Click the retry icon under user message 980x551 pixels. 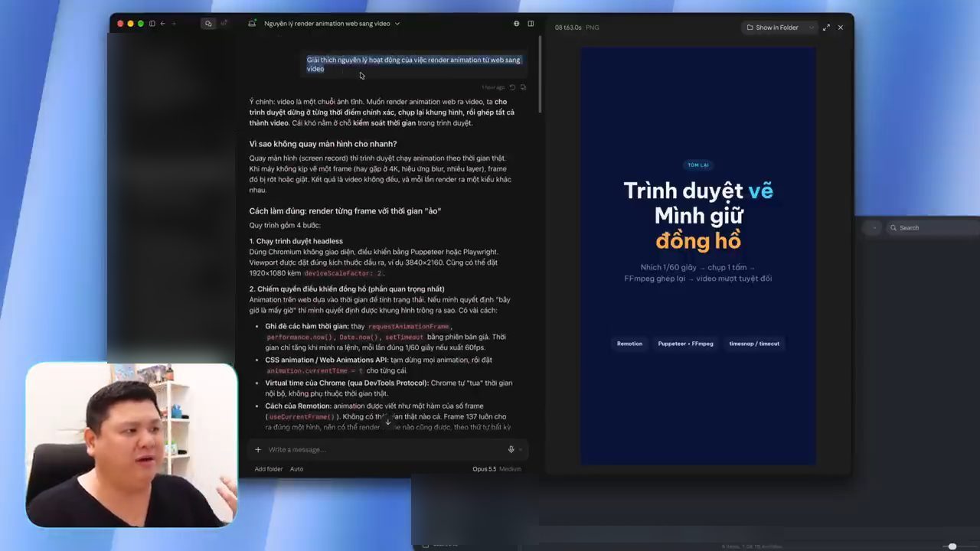tap(513, 87)
